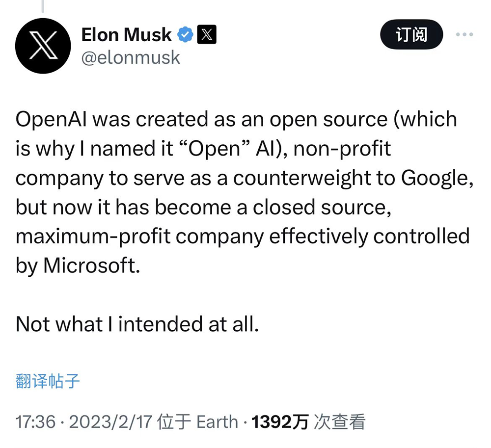This screenshot has height=448, width=491.
Task: Click the 次查看 views label
Action: 340,422
